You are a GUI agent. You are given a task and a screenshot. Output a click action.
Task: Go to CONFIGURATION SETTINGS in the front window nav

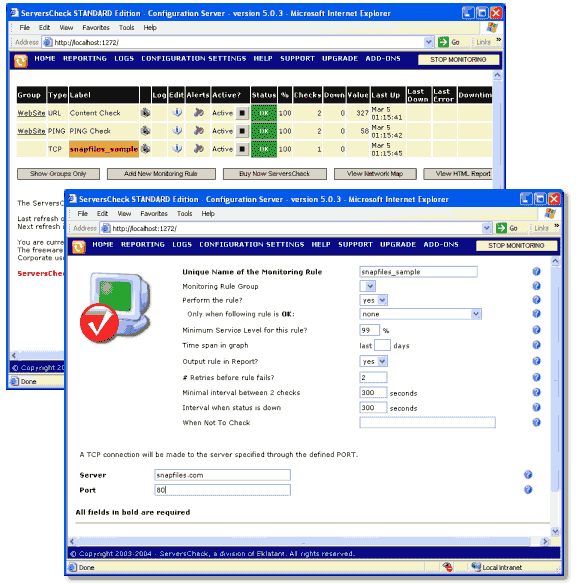click(252, 244)
